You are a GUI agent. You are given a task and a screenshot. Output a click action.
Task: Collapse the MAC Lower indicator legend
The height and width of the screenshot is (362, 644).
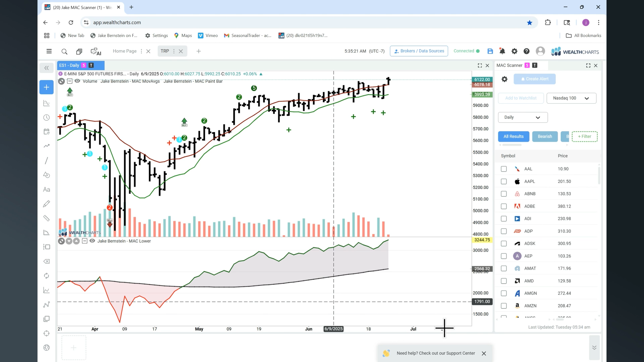coord(85,241)
